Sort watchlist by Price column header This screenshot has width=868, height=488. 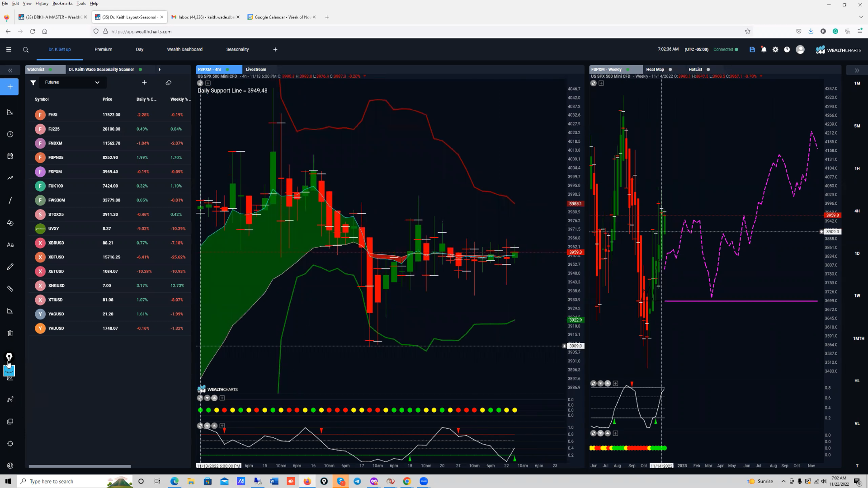click(x=107, y=99)
